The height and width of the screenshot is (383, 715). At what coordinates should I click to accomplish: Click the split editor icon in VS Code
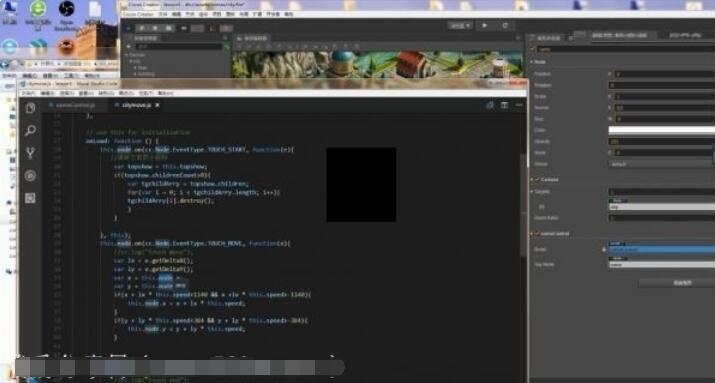click(504, 105)
